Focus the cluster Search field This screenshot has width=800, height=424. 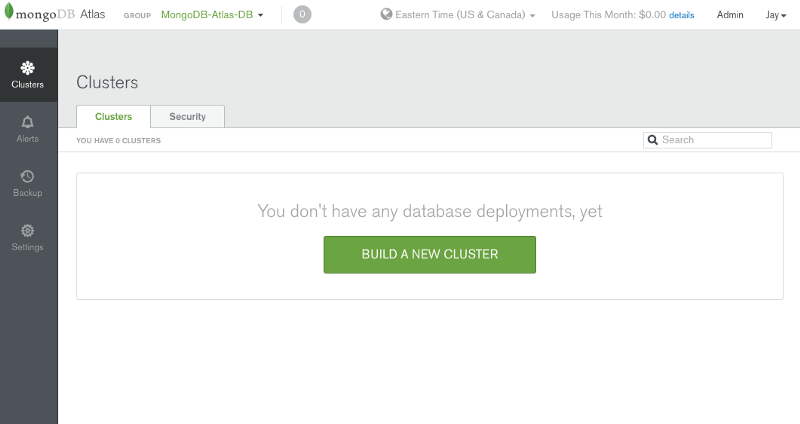pyautogui.click(x=707, y=140)
